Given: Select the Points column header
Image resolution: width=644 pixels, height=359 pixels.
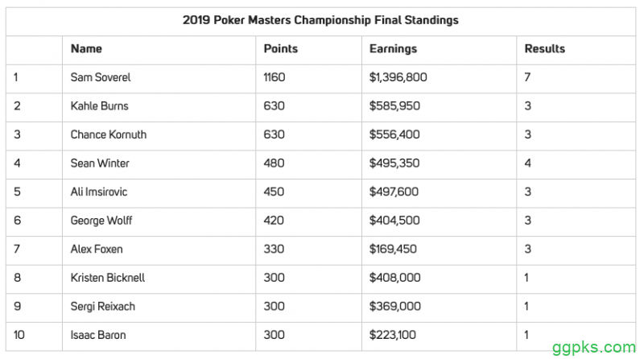Looking at the screenshot, I should [x=280, y=49].
